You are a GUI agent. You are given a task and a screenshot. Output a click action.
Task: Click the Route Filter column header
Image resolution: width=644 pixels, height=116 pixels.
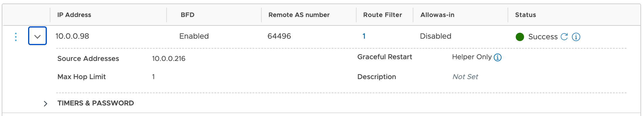(383, 15)
